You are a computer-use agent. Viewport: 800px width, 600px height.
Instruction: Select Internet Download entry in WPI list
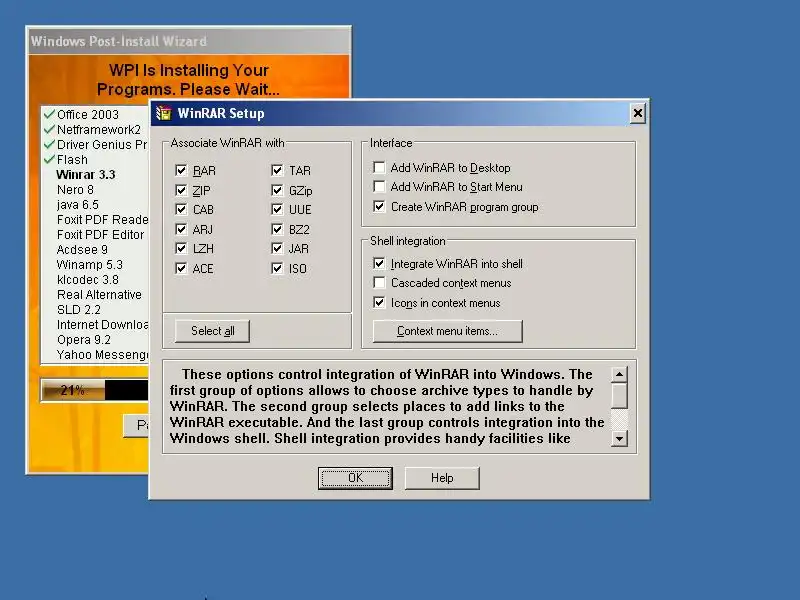(102, 324)
